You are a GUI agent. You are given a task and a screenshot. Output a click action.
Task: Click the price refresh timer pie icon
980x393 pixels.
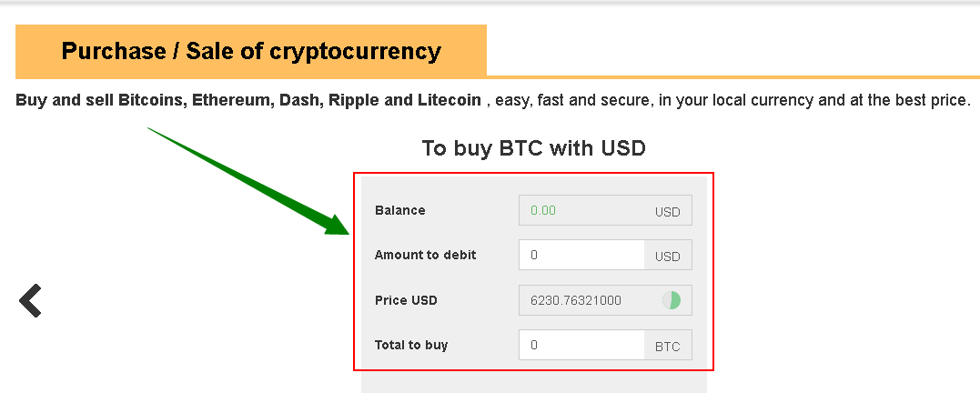[x=672, y=300]
